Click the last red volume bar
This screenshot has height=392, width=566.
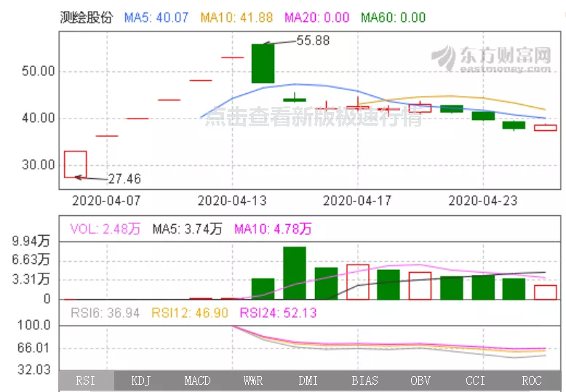(546, 292)
